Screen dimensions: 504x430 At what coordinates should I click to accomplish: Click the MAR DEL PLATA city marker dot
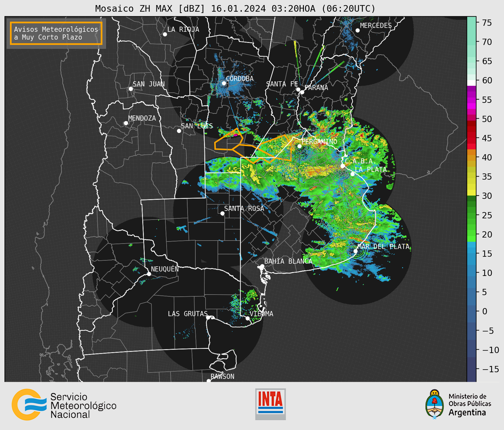coord(356,251)
